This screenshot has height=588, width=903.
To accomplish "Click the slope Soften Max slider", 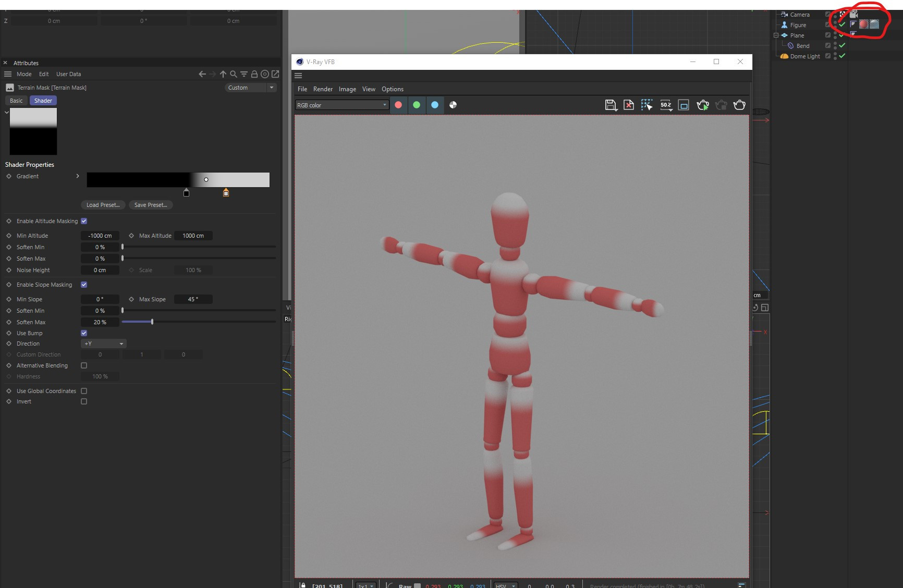I will (199, 322).
